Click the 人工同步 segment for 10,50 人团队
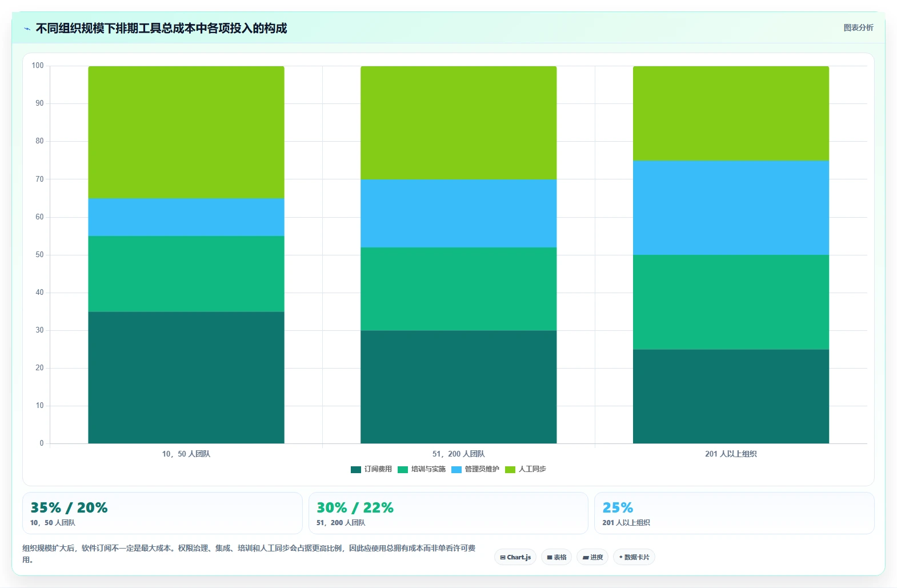 186,133
